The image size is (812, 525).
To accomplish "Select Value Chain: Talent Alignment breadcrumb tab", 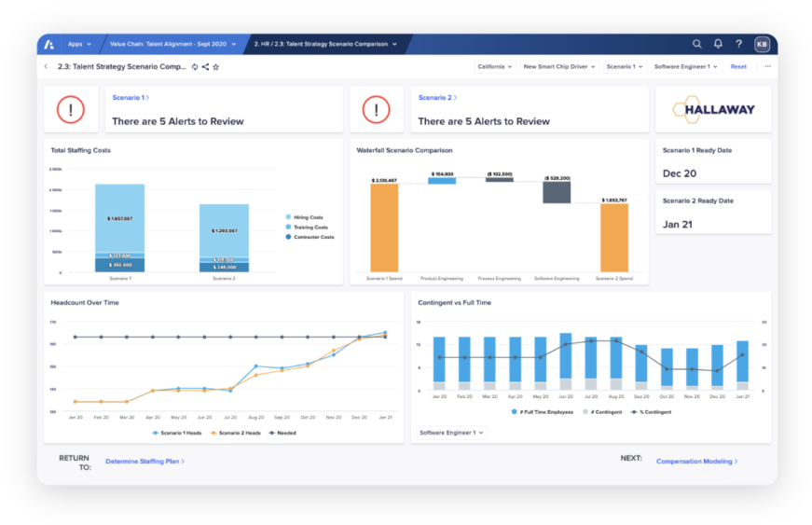I will [175, 44].
